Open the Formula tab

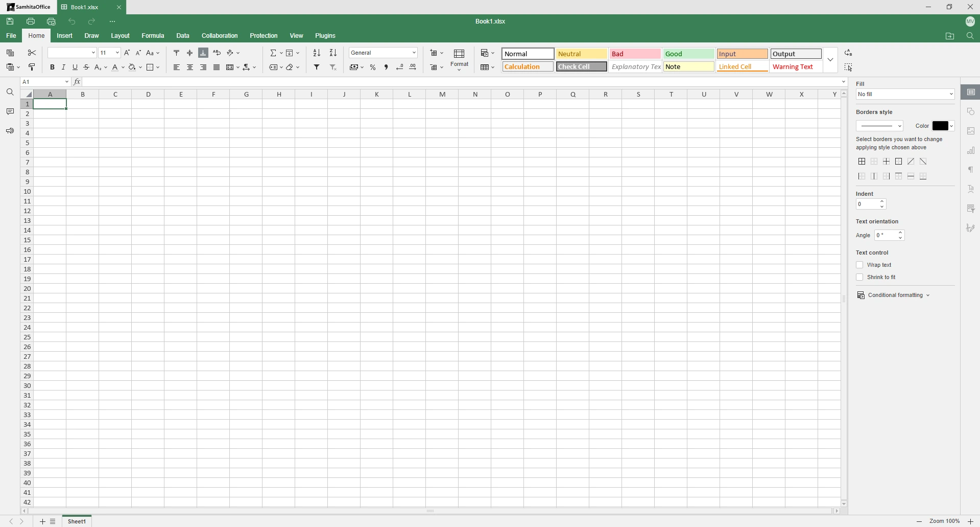pyautogui.click(x=153, y=36)
